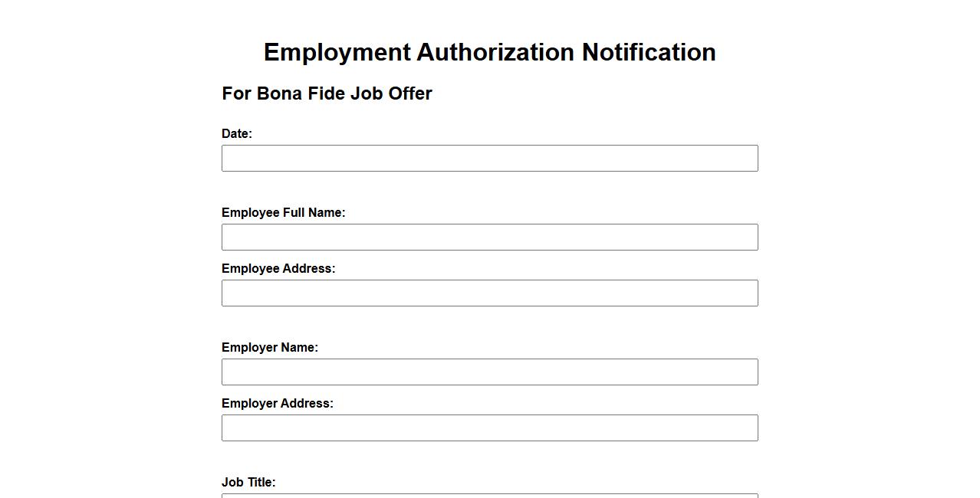Click the partially visible Job Title field
The height and width of the screenshot is (498, 980).
point(489,496)
